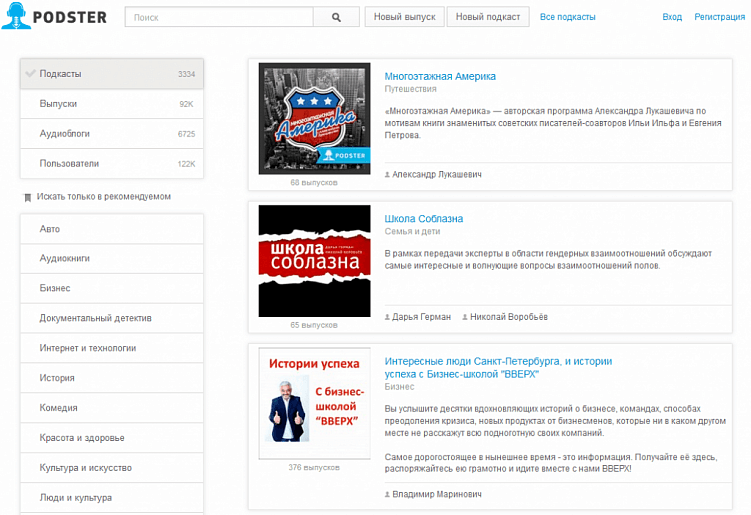Choose the Интернет и технологии category
This screenshot has width=751, height=515.
112,348
